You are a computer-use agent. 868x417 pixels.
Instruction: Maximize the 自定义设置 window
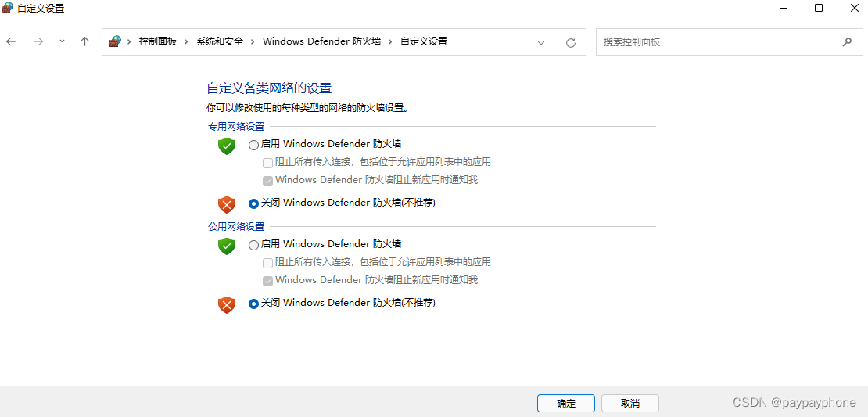[818, 8]
